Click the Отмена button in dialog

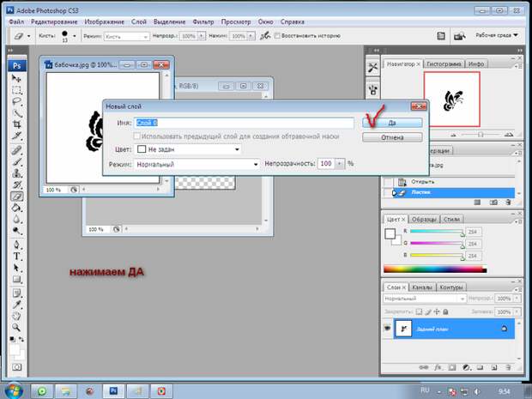pos(392,137)
